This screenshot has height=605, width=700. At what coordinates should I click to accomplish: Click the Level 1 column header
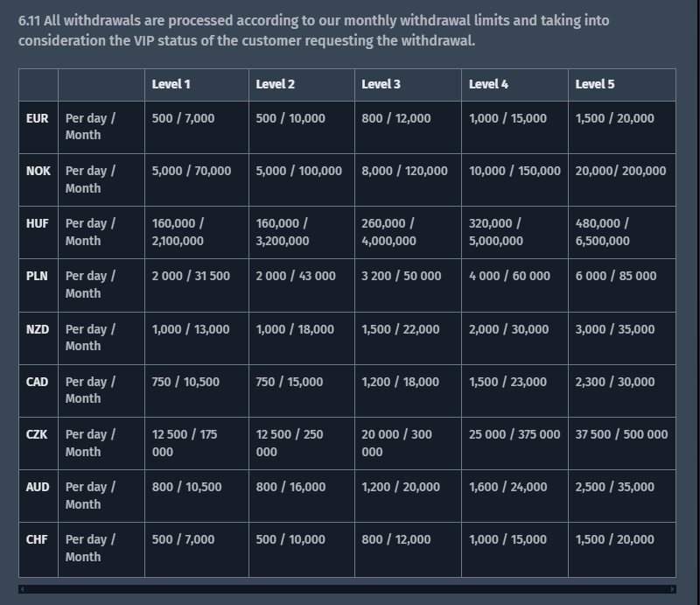(171, 84)
